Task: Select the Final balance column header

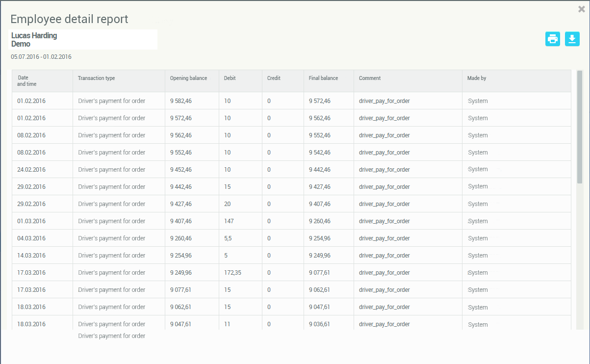Action: (x=323, y=78)
